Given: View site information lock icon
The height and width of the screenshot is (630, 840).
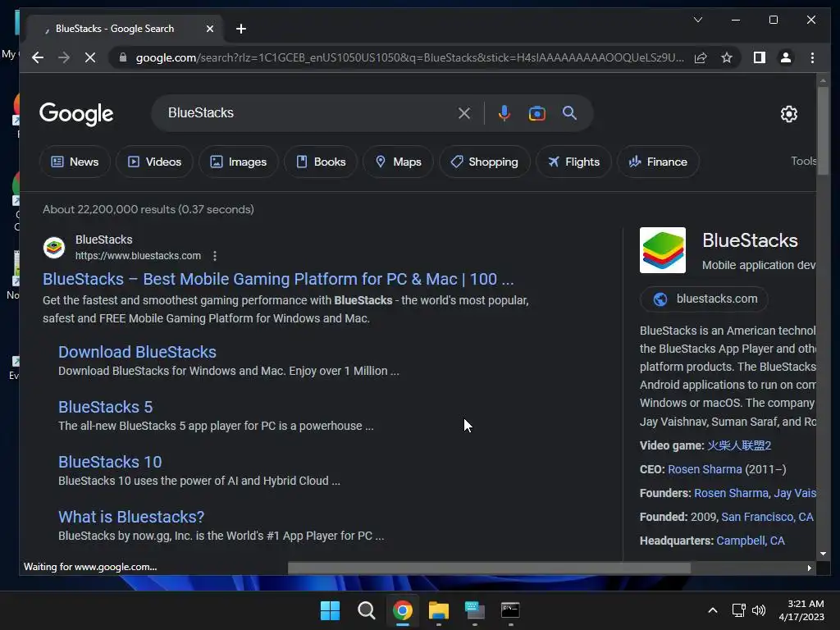Looking at the screenshot, I should pos(123,57).
